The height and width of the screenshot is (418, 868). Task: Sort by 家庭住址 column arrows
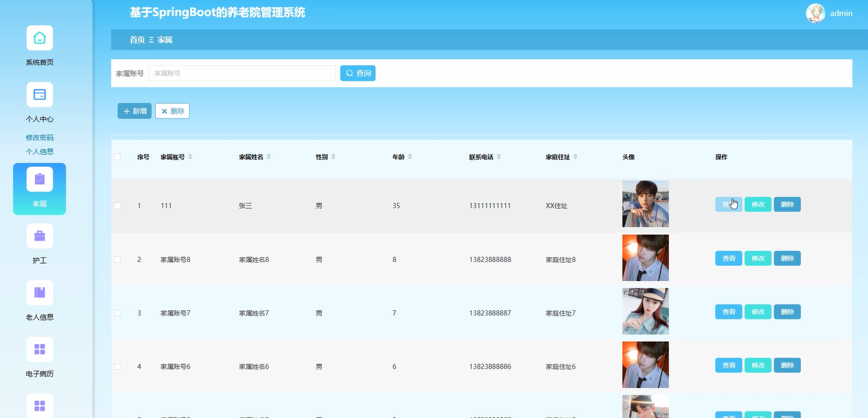tap(575, 157)
